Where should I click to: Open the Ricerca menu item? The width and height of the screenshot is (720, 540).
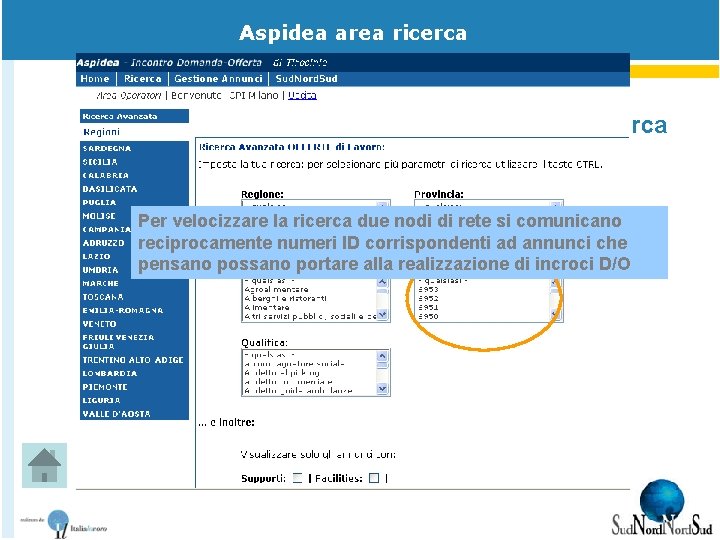(x=143, y=79)
